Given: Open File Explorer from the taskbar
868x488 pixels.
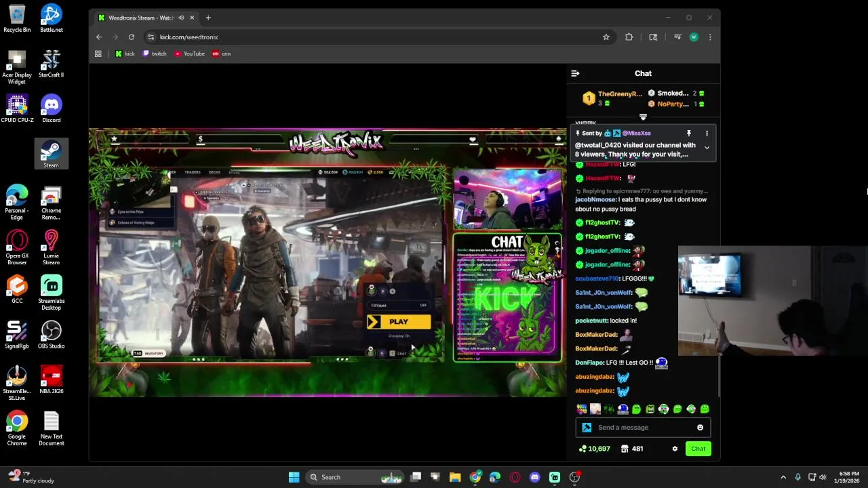Looking at the screenshot, I should coord(455,477).
